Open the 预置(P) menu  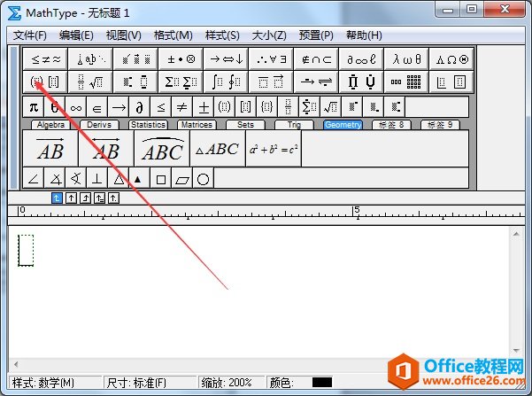point(316,35)
